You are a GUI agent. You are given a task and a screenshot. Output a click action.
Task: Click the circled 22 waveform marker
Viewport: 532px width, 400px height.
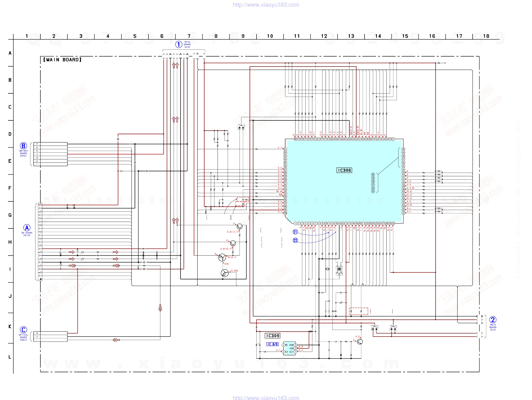coord(295,240)
